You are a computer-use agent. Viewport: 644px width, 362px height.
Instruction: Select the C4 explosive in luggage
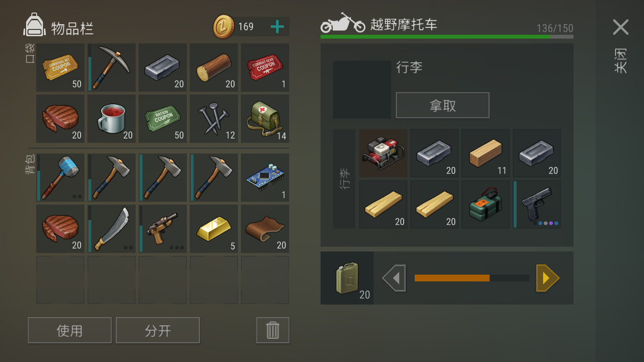coord(486,204)
